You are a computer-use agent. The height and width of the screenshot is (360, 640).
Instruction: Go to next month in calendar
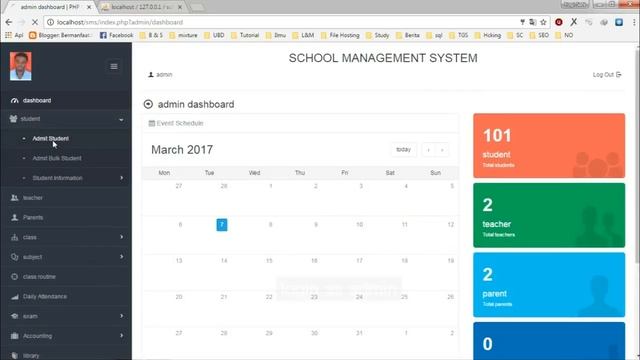[442, 150]
